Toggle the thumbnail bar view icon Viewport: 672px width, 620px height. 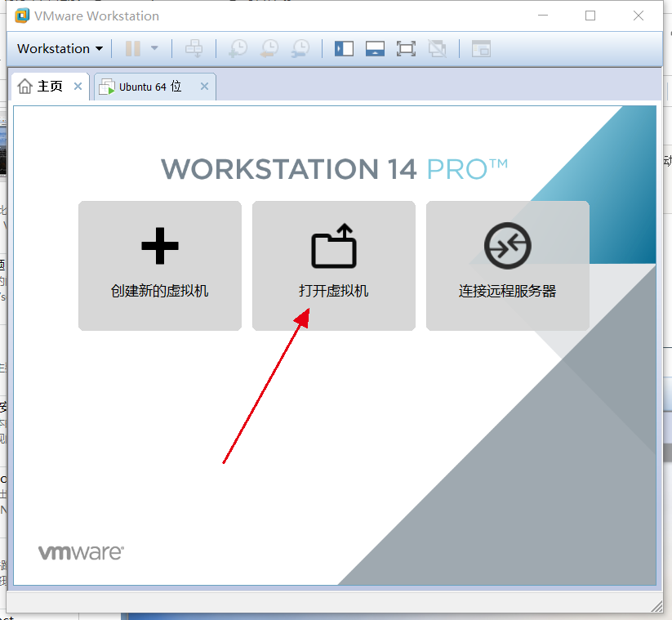pos(375,48)
